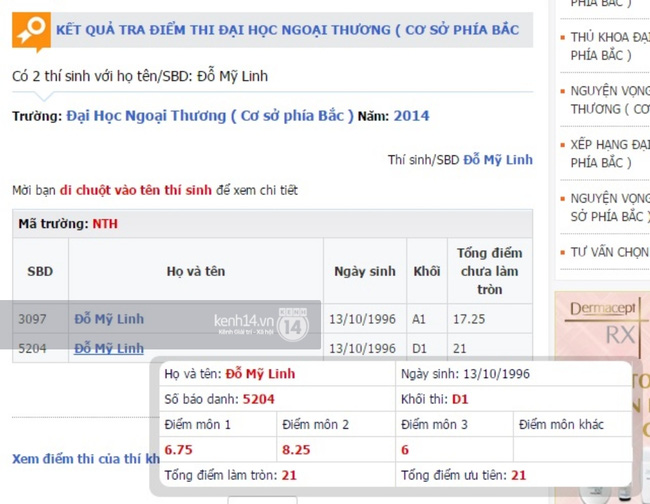Click Đỗ Mỹ Linh beside Thí sinh/SBD
This screenshot has height=504, width=650.
497,160
